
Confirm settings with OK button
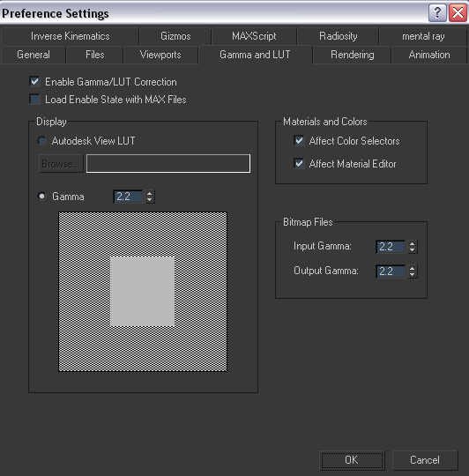pos(352,460)
